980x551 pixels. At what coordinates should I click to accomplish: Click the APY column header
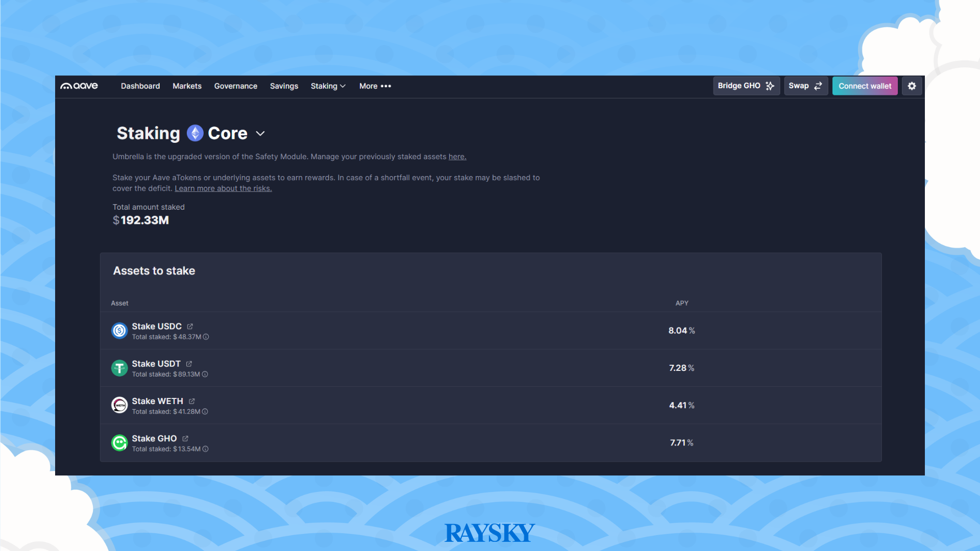tap(682, 303)
